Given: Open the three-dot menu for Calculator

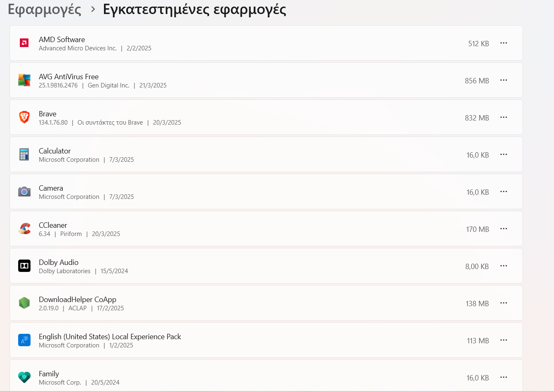Looking at the screenshot, I should 504,154.
